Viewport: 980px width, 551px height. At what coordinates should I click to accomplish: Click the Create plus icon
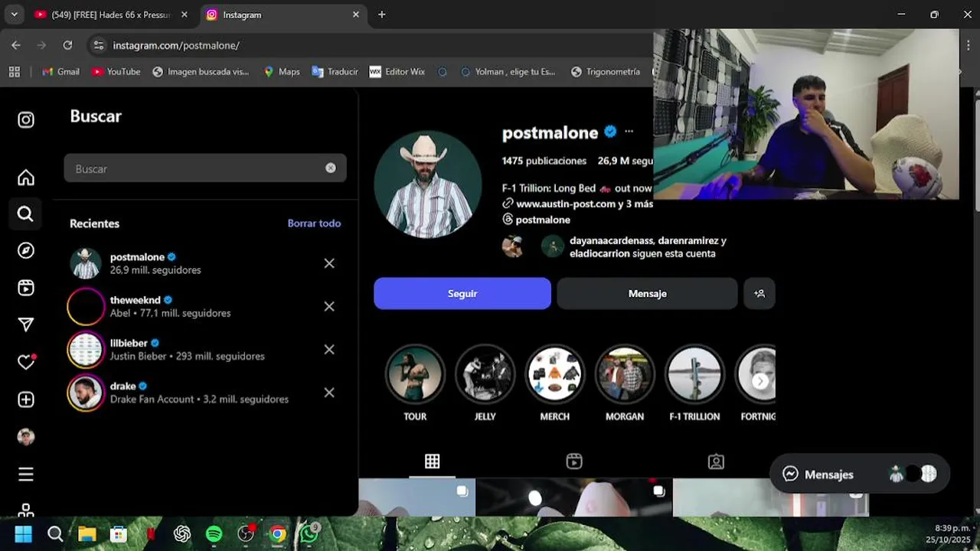[26, 399]
